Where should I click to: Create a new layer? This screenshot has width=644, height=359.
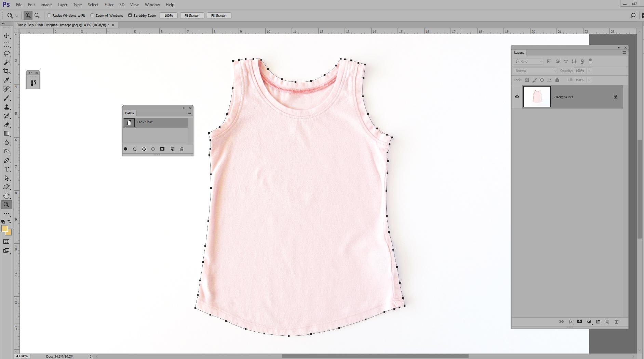pyautogui.click(x=607, y=321)
